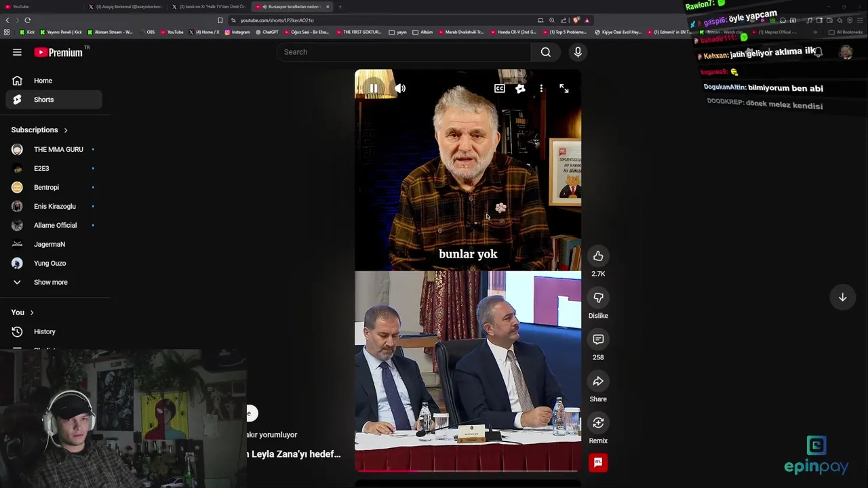The width and height of the screenshot is (868, 488).
Task: Go back in the browser
Action: 7,20
